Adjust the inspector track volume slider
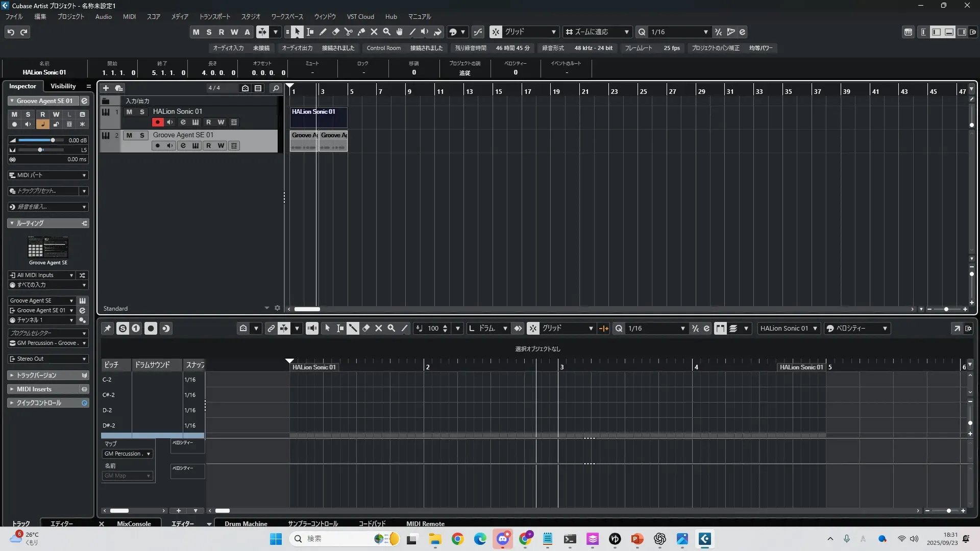The width and height of the screenshot is (980, 551). click(52, 140)
